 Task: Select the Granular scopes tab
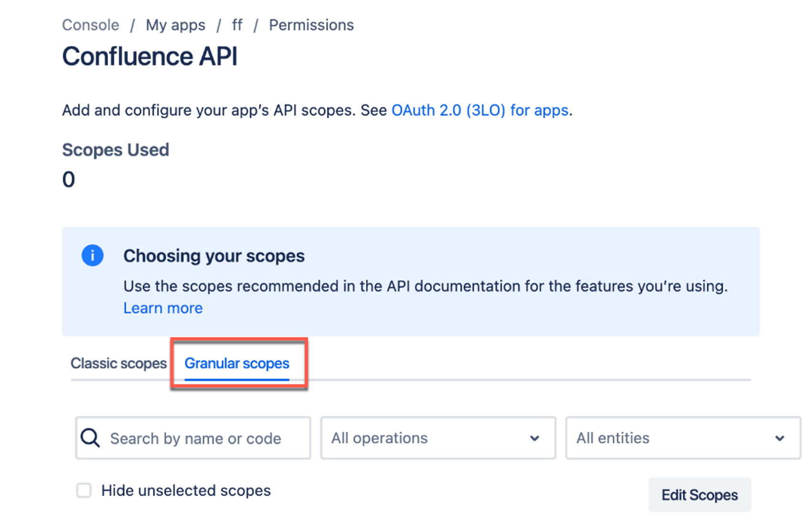click(237, 363)
